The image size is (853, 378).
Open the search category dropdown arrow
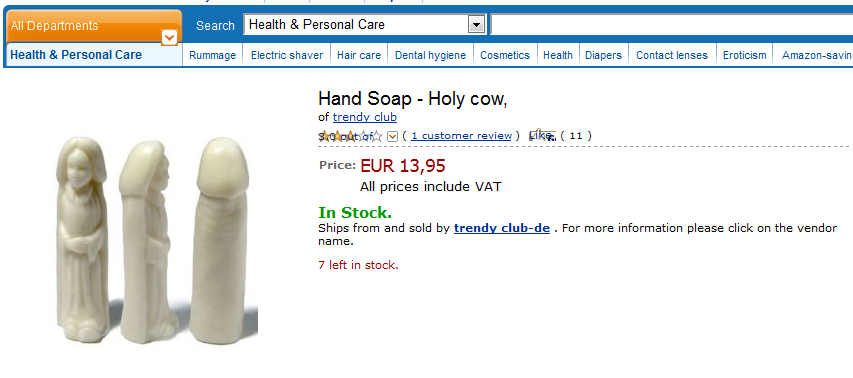pyautogui.click(x=476, y=24)
